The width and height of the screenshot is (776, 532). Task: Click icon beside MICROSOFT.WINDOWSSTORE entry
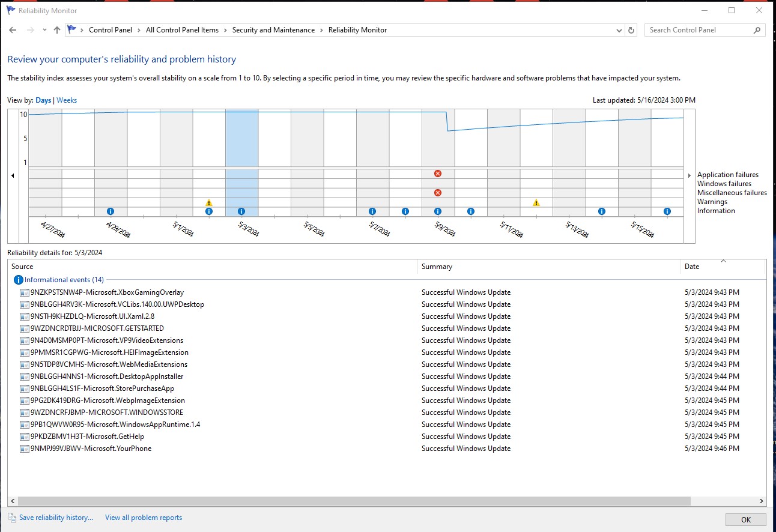[25, 413]
